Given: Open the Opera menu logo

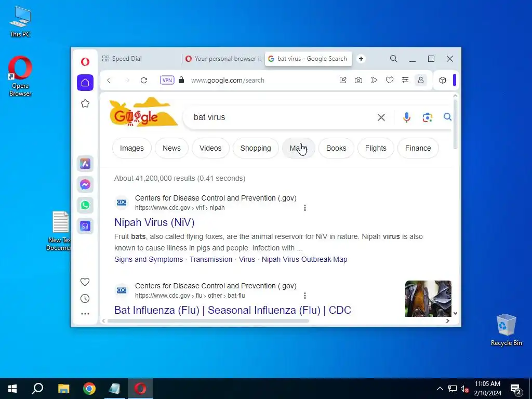Looking at the screenshot, I should [85, 62].
